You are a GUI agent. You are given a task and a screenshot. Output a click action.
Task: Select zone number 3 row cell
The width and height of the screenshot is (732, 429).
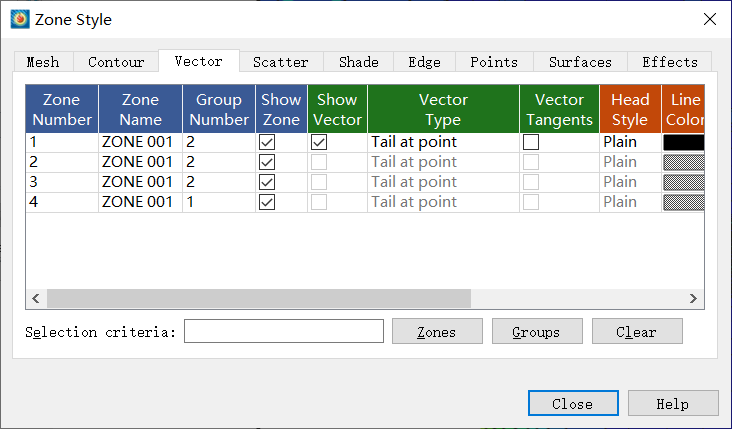click(62, 183)
